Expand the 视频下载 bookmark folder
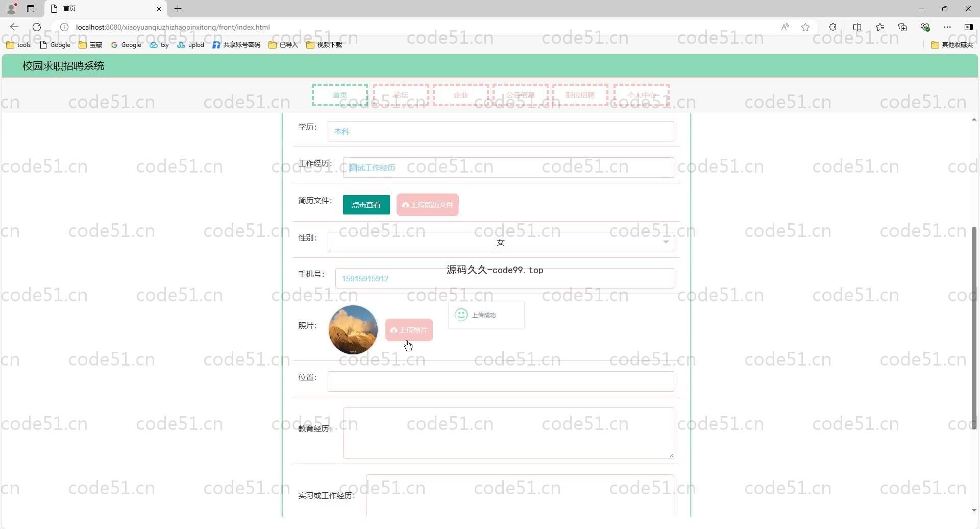980x529 pixels. pos(324,45)
